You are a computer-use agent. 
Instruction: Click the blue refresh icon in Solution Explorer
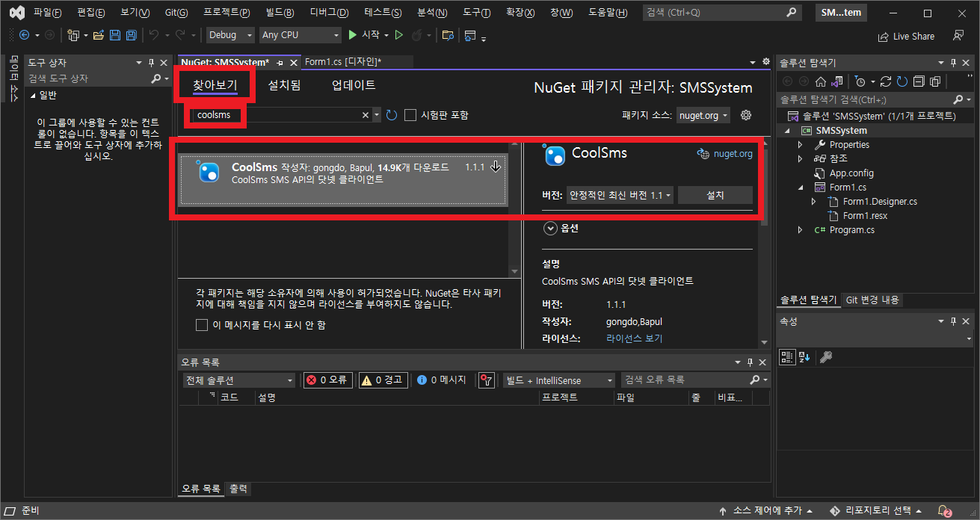[x=902, y=81]
